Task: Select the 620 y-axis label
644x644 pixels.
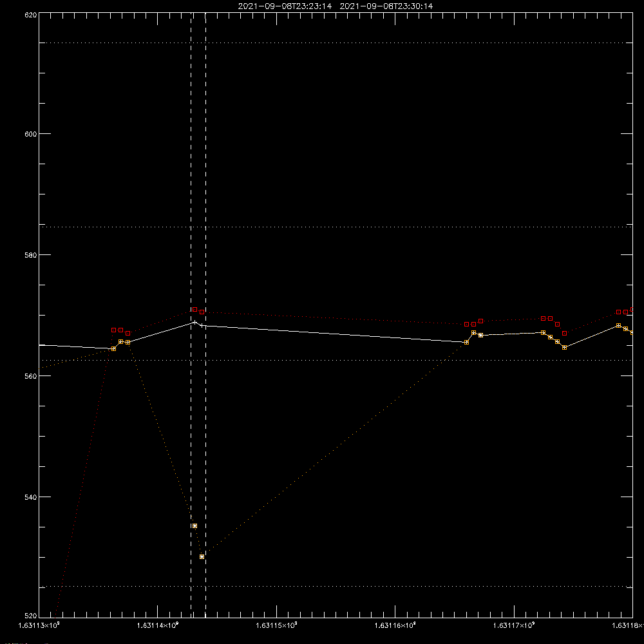Action: pos(31,15)
